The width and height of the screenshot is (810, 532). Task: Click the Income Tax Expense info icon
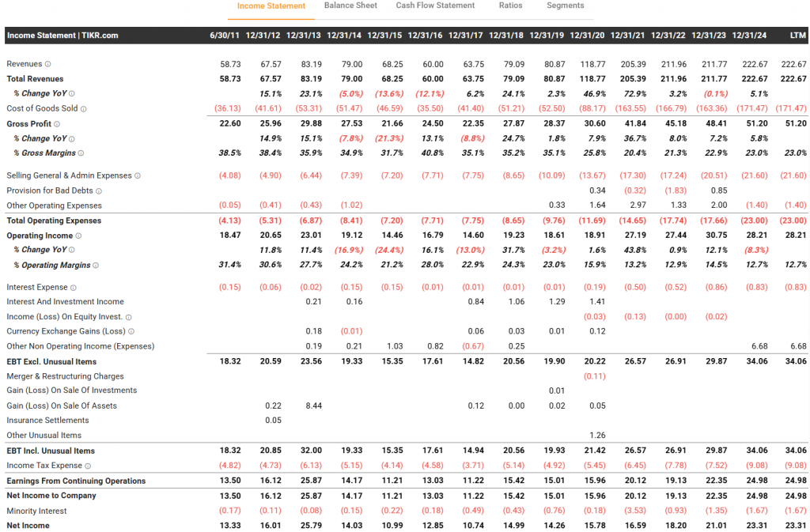88,466
